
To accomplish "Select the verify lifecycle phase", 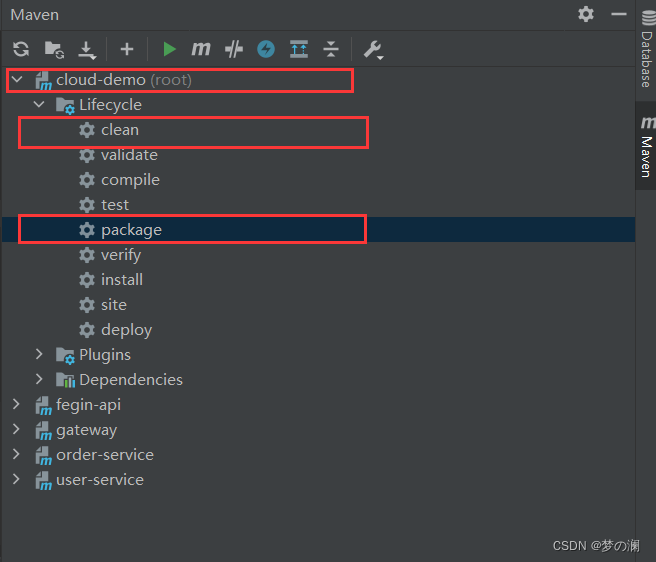I will pyautogui.click(x=121, y=255).
